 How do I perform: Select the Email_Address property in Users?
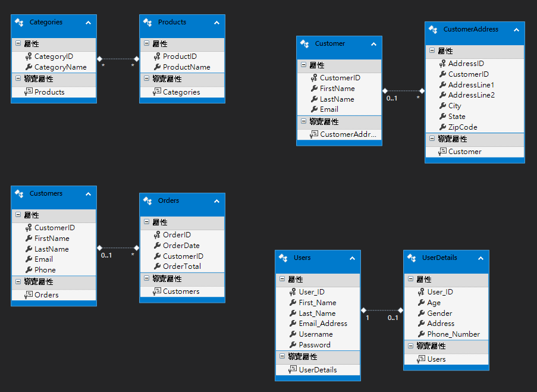[x=322, y=324]
